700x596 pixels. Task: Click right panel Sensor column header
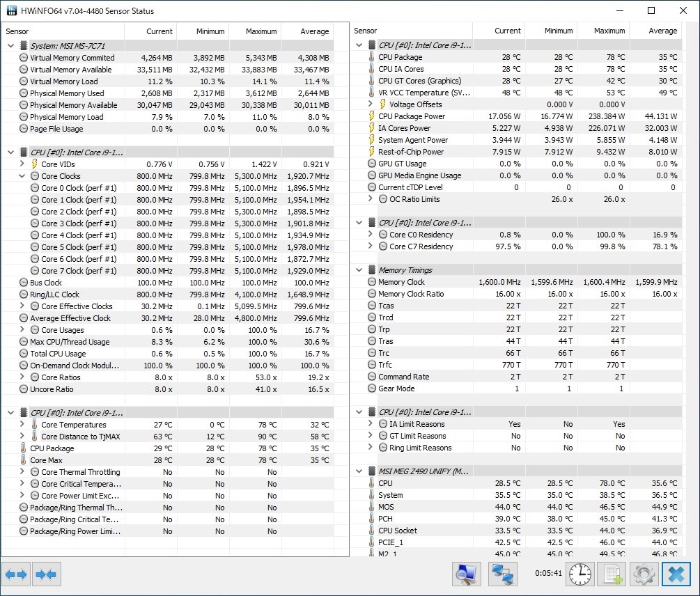point(411,31)
